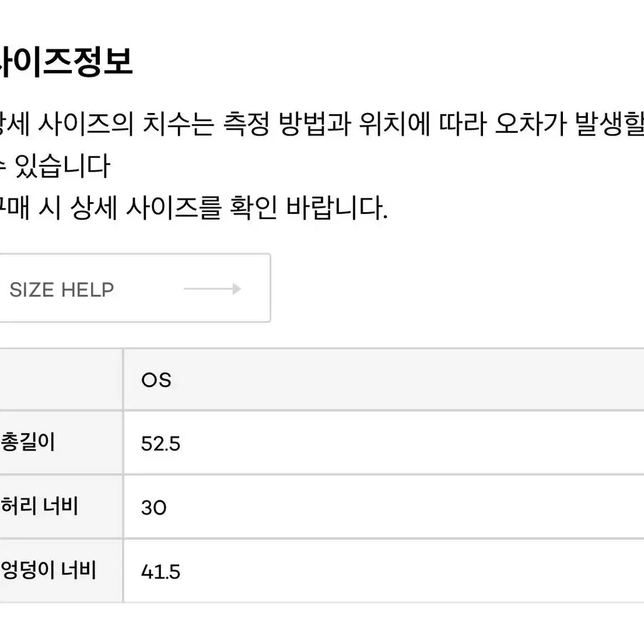Viewport: 644px width, 644px height.
Task: Click the 확인 word in the notice
Action: 253,207
